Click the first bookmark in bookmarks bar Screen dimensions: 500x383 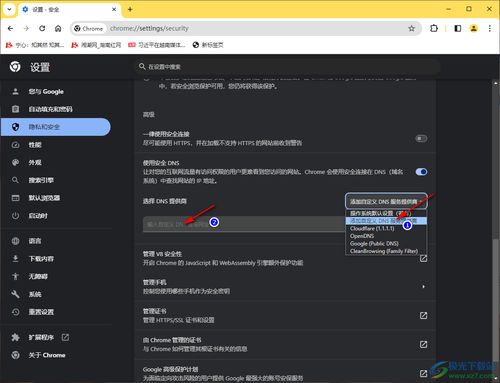(x=35, y=45)
